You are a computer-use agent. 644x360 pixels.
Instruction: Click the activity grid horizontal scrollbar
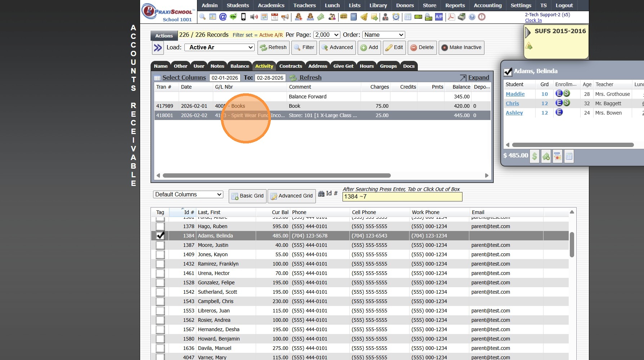[277, 175]
